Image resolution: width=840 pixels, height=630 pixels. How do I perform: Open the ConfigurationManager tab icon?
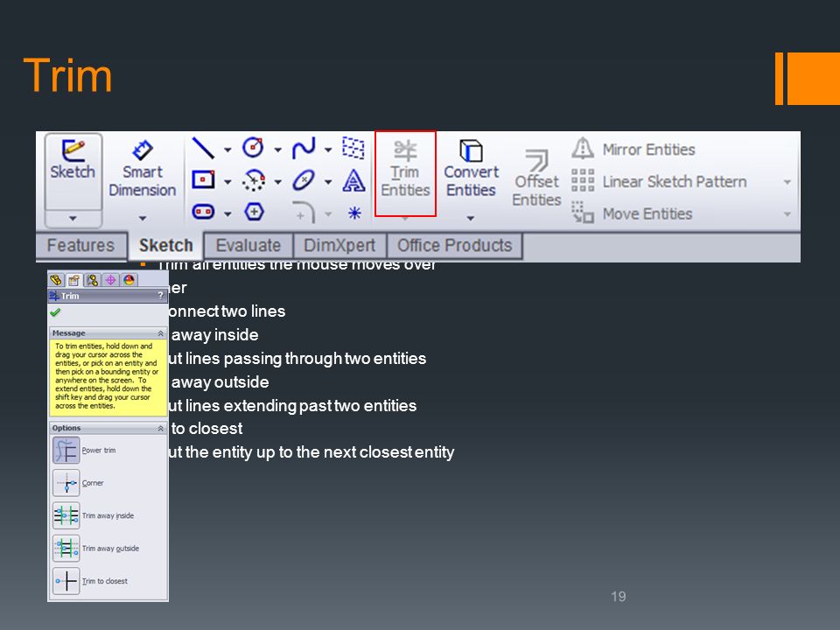[x=92, y=280]
